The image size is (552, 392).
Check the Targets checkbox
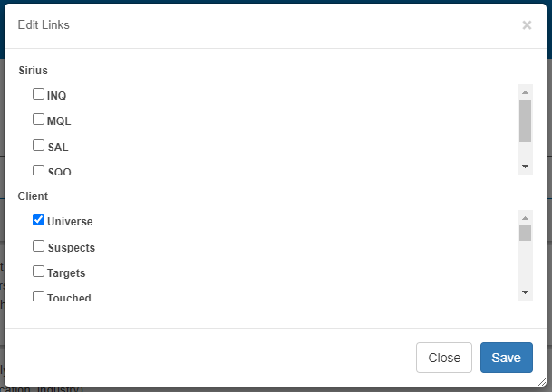tap(38, 271)
